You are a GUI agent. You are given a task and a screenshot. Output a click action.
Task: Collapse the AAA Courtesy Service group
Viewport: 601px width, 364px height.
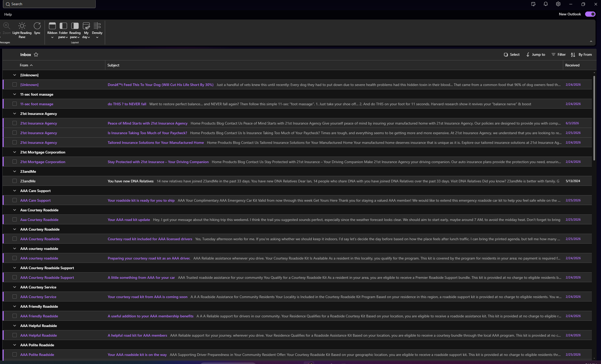click(x=15, y=287)
